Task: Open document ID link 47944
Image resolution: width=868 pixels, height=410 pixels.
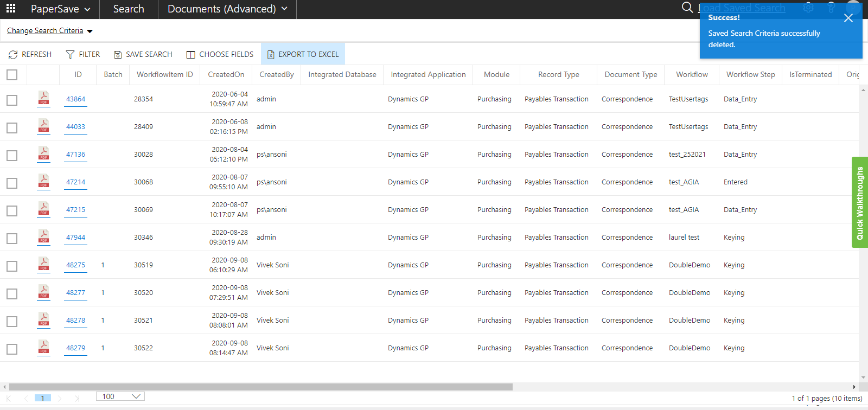Action: coord(75,238)
